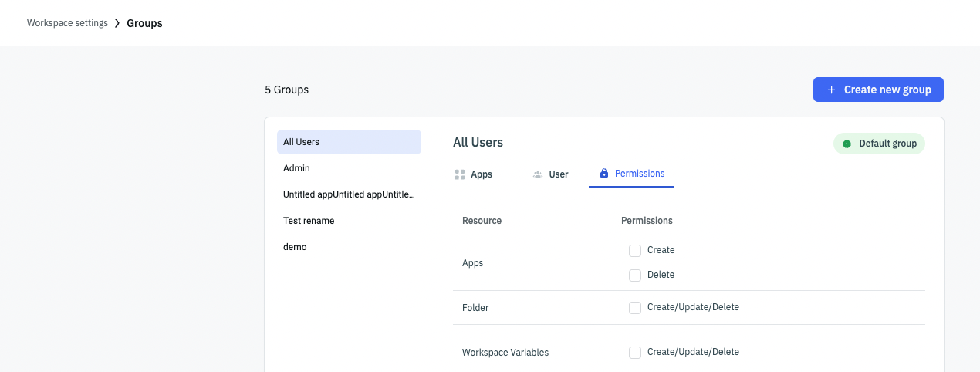This screenshot has height=372, width=980.
Task: Go back to Workspace settings breadcrumb
Action: click(67, 23)
